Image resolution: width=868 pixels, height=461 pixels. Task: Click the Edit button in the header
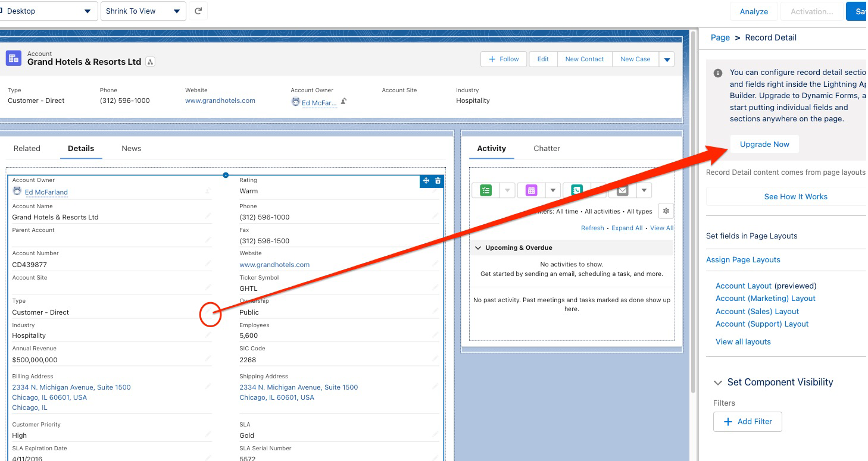[543, 59]
